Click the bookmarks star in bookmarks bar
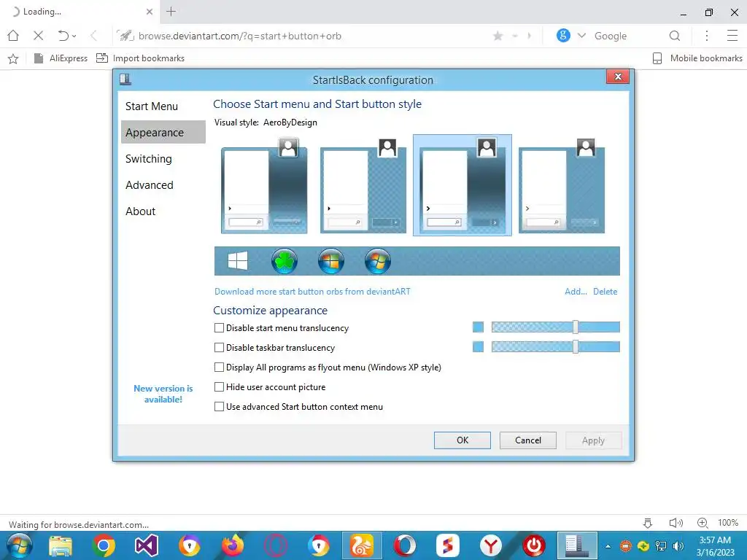The height and width of the screenshot is (560, 747). coord(13,58)
